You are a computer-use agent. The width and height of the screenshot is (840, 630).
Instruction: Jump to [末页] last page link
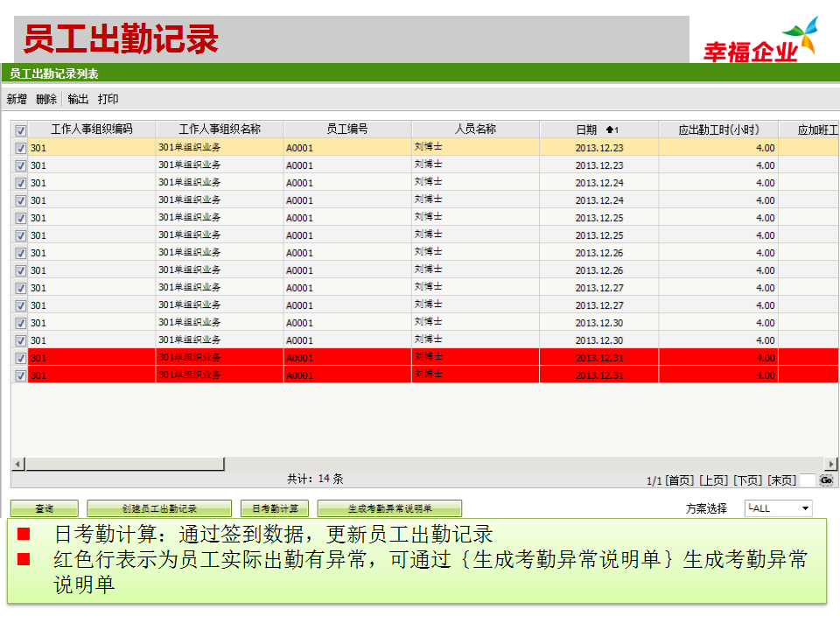click(x=782, y=480)
